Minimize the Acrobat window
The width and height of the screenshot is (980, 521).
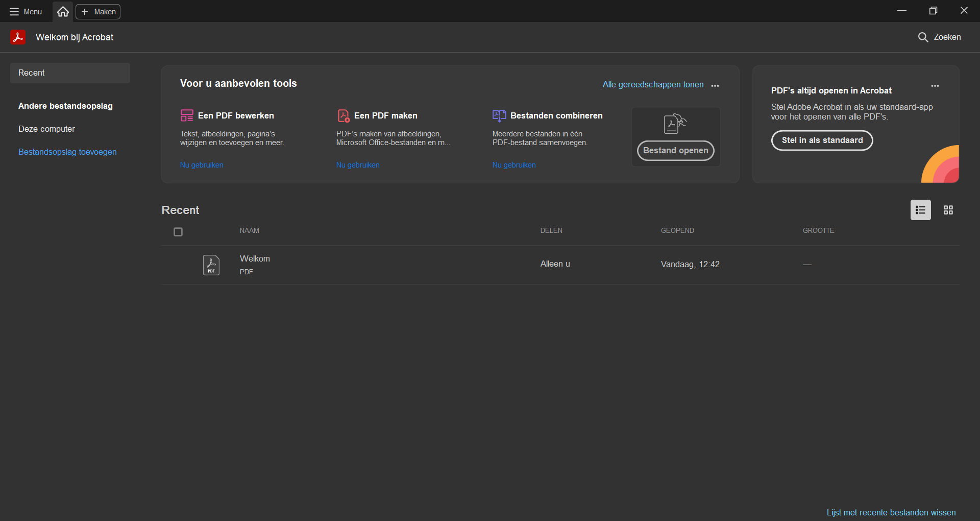[x=902, y=11]
